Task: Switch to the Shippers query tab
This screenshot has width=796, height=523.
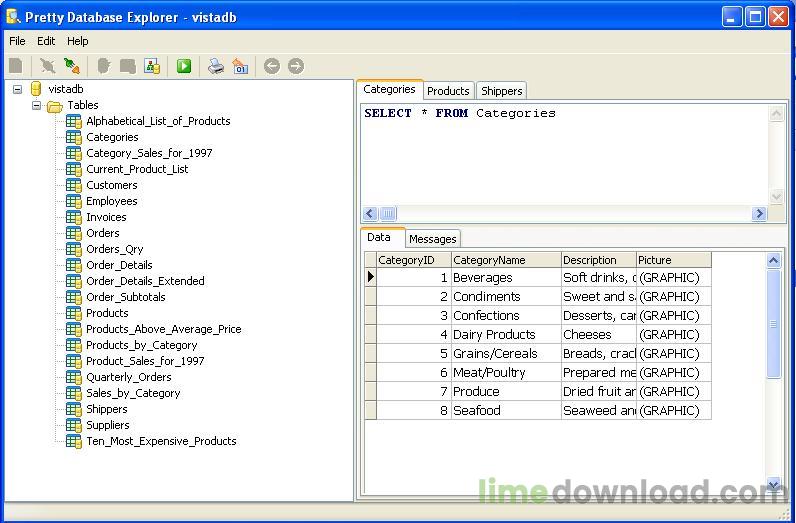Action: pos(500,91)
